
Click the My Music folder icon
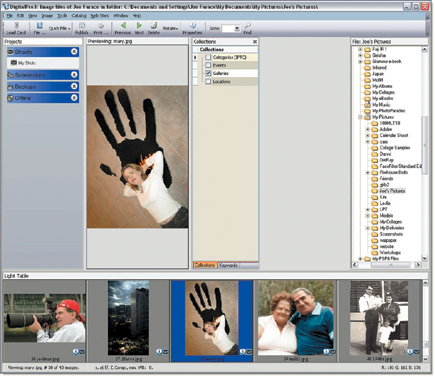click(x=367, y=105)
